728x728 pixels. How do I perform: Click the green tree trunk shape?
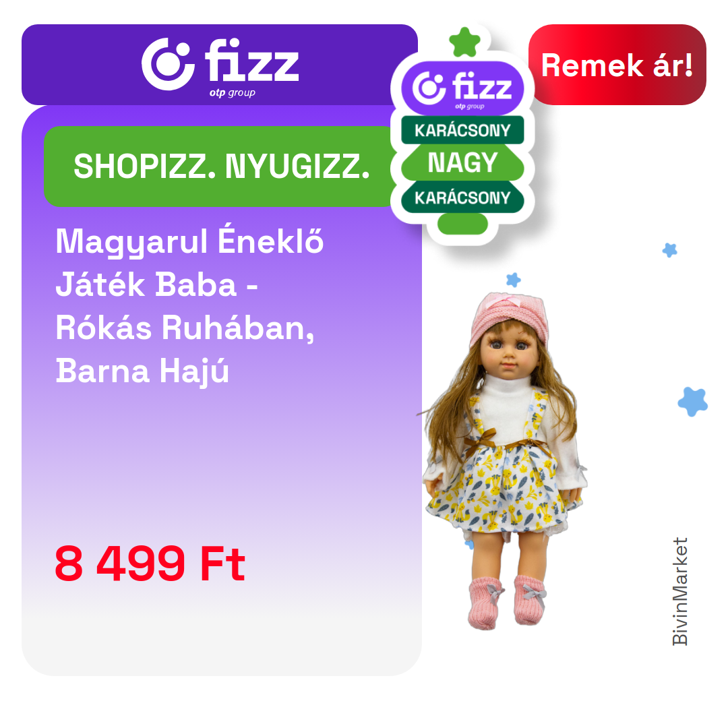click(462, 224)
